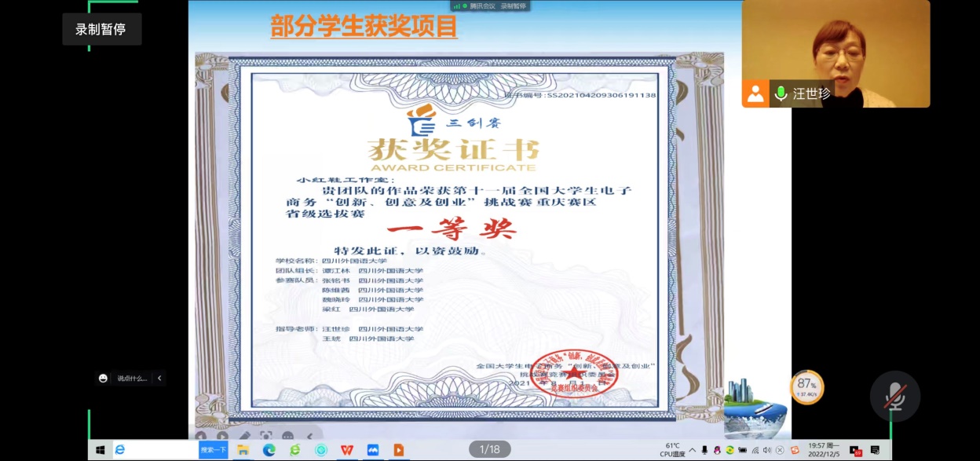Screen dimensions: 980x461
Task: Click the battery tray icon
Action: [743, 450]
